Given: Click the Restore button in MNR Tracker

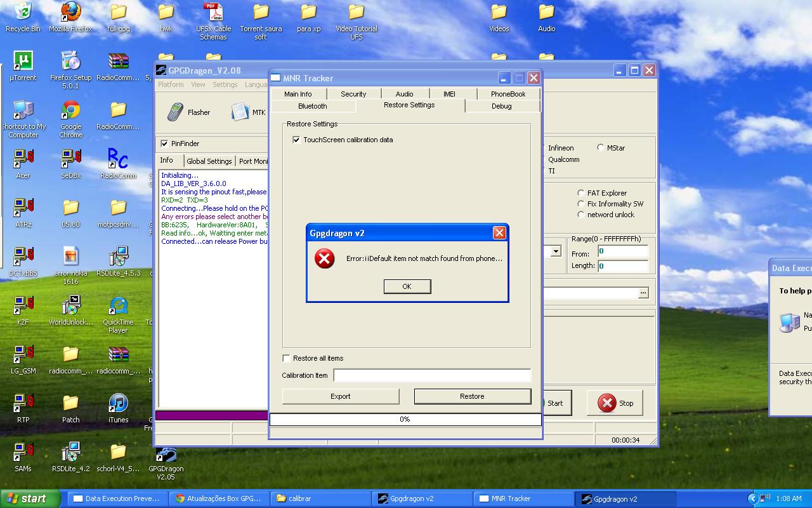Looking at the screenshot, I should (x=472, y=396).
